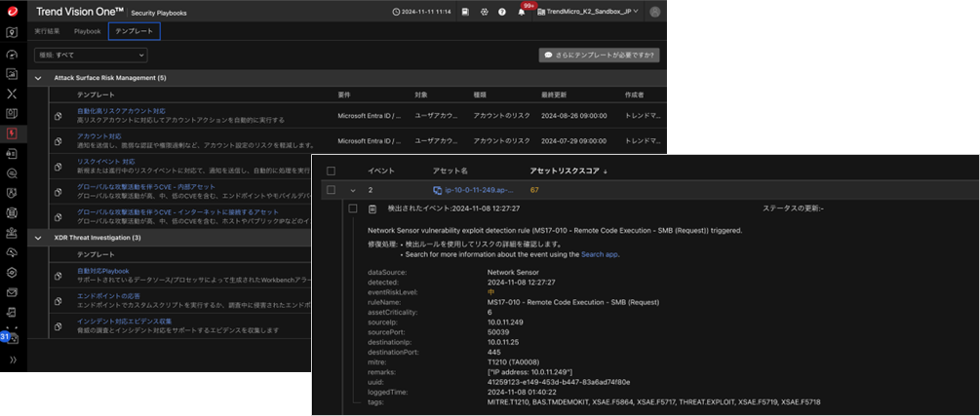Copy icon for アカウント対応 template row

click(x=59, y=140)
